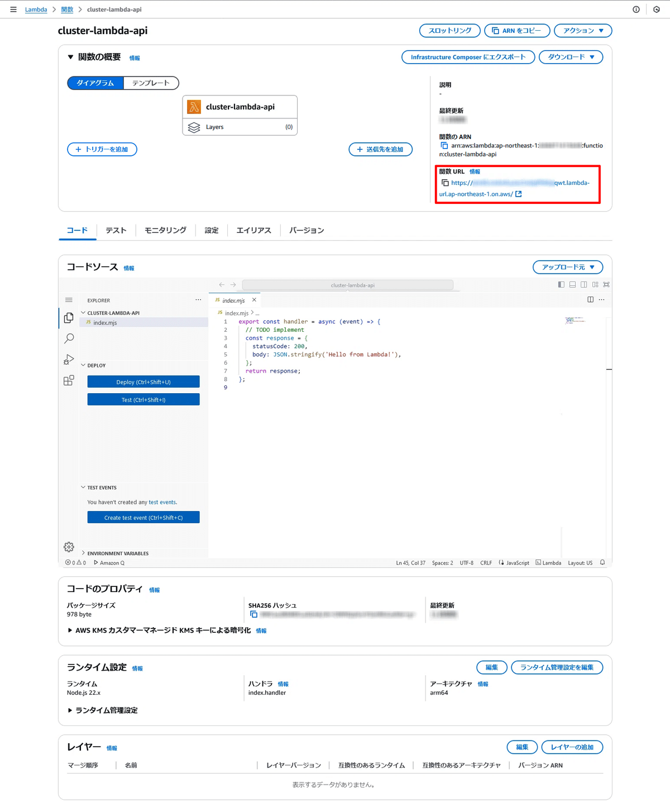Copy the function ARN with its copy icon

[x=444, y=145]
